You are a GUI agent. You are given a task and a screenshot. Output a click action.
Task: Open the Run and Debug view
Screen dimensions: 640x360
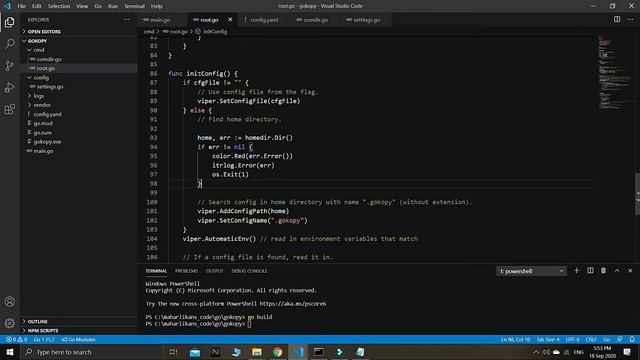[9, 87]
